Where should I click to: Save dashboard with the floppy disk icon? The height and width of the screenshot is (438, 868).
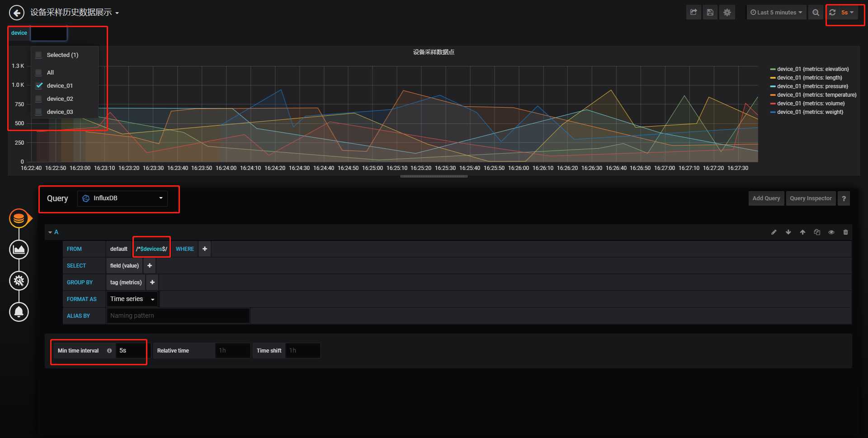point(710,13)
